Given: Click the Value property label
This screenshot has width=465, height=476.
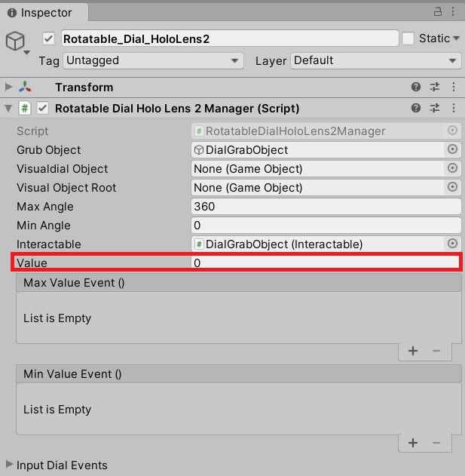Looking at the screenshot, I should 32,263.
